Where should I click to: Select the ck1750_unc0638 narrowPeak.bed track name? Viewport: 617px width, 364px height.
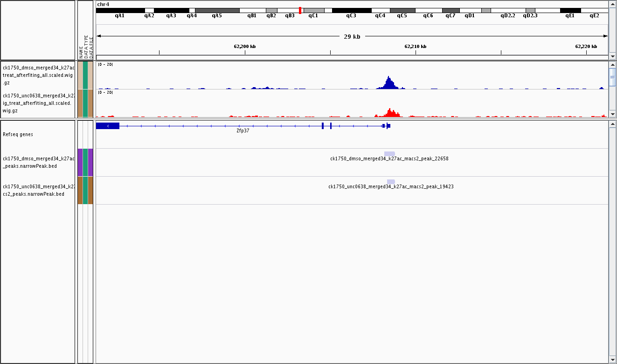(38, 190)
